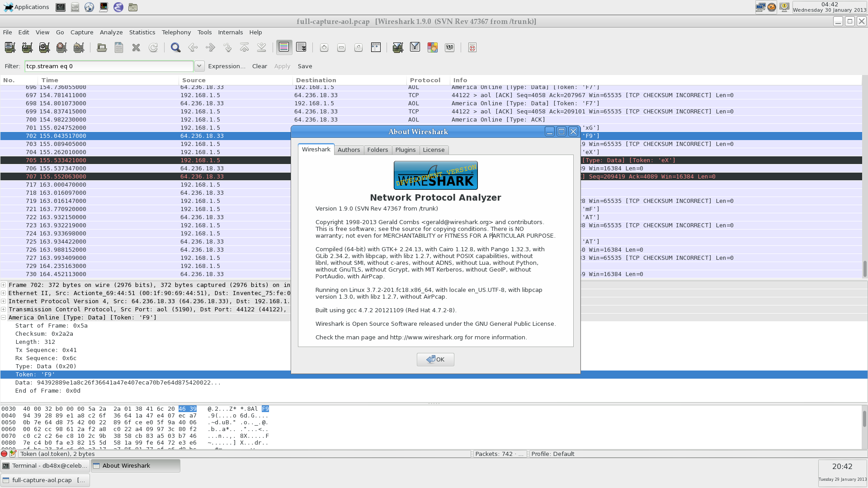The width and height of the screenshot is (868, 488).
Task: Clear the display filter
Action: click(259, 66)
